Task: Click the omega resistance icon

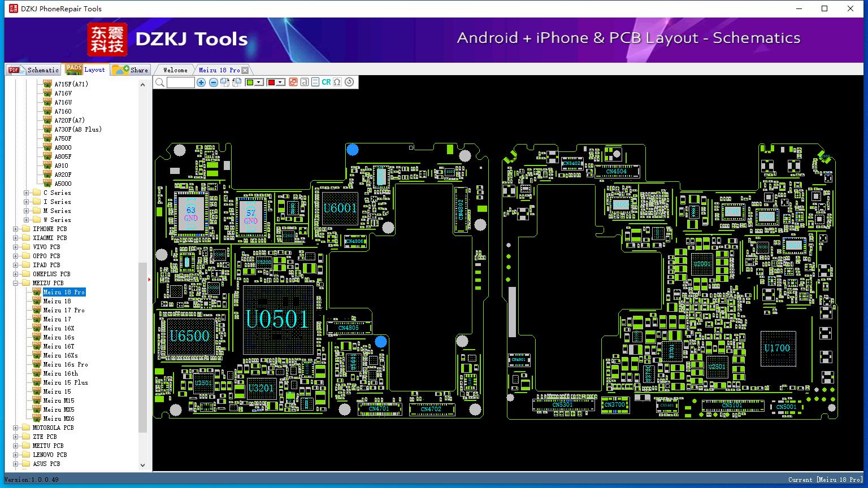Action: click(337, 82)
